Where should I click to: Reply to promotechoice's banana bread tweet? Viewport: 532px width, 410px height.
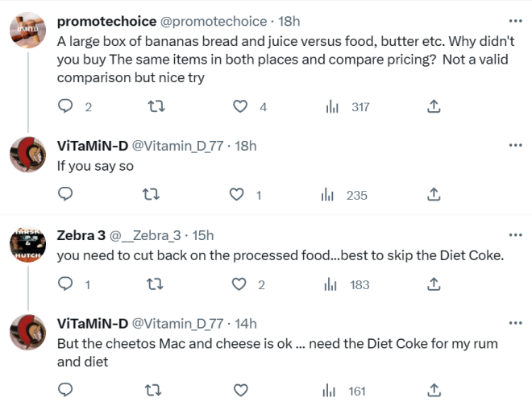[x=67, y=106]
